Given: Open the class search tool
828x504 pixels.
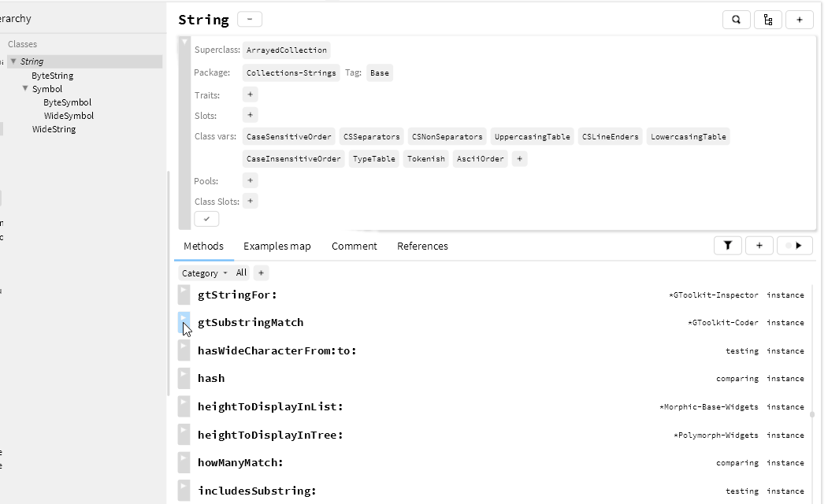Looking at the screenshot, I should click(x=736, y=19).
